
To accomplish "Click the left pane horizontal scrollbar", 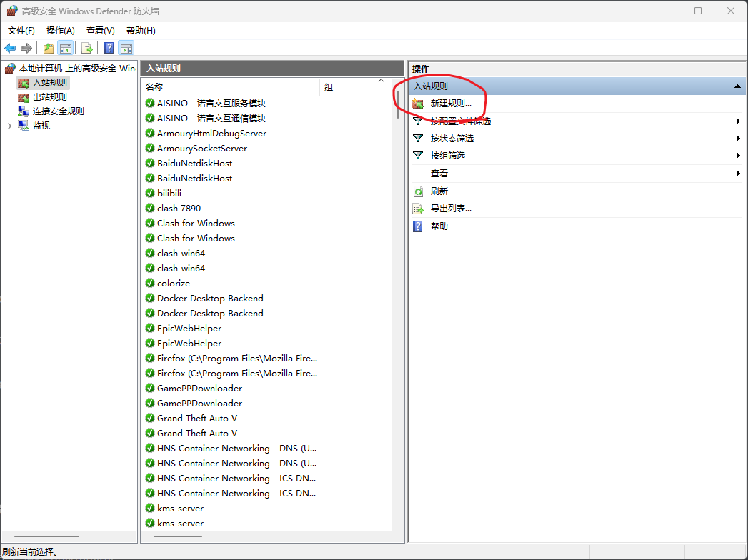I will [x=46, y=536].
